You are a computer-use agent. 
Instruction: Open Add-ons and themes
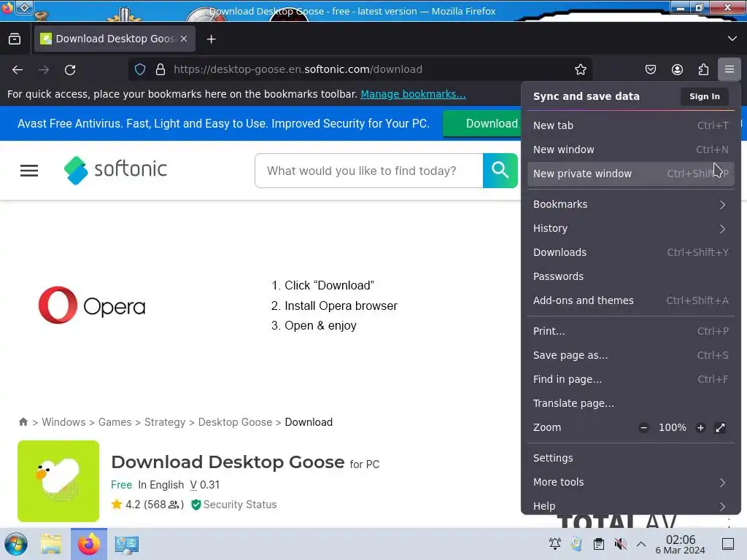tap(631, 300)
